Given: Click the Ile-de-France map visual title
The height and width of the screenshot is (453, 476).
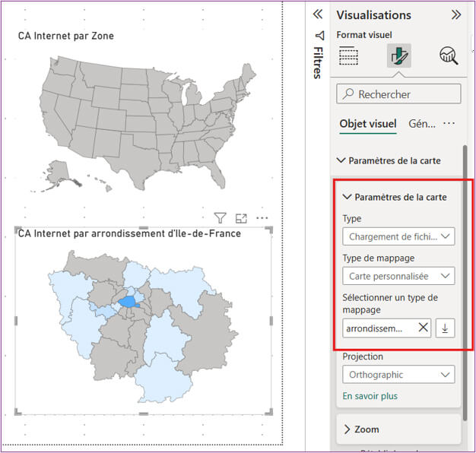Looking at the screenshot, I should 129,233.
